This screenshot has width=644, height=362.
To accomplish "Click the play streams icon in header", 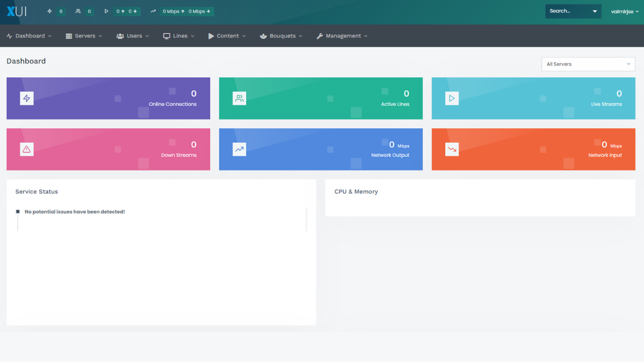I will pos(106,11).
